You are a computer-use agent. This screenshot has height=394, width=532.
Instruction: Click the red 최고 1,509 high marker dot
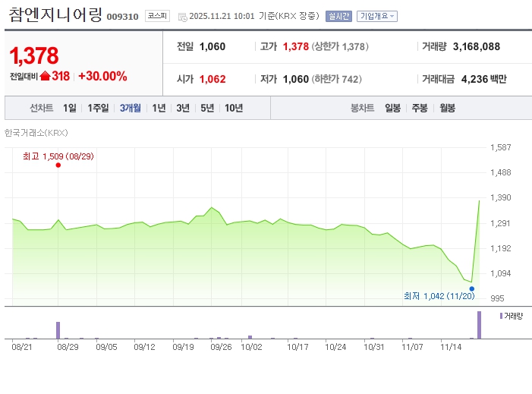pos(58,165)
